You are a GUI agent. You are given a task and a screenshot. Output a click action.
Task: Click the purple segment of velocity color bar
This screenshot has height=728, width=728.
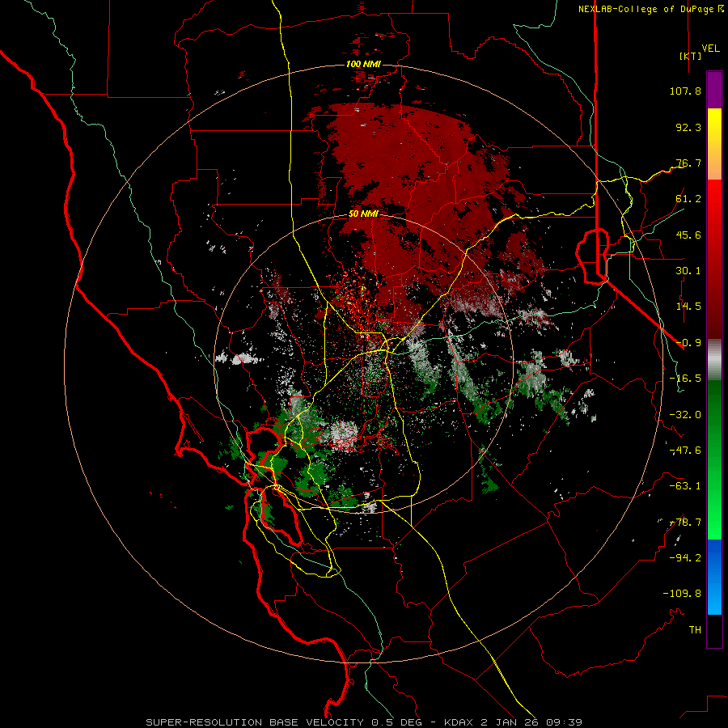coord(714,91)
